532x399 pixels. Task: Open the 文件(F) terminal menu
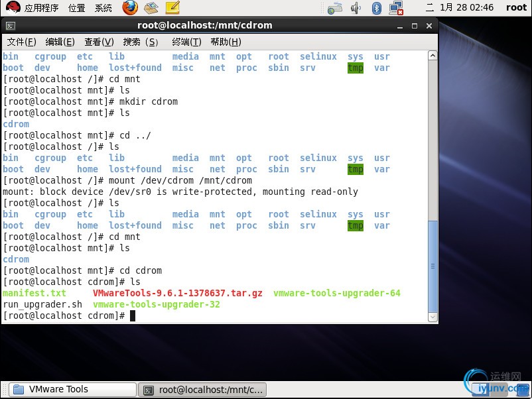tap(22, 42)
